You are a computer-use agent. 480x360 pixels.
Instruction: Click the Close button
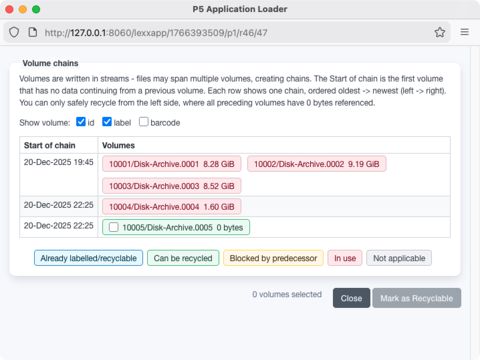(351, 298)
